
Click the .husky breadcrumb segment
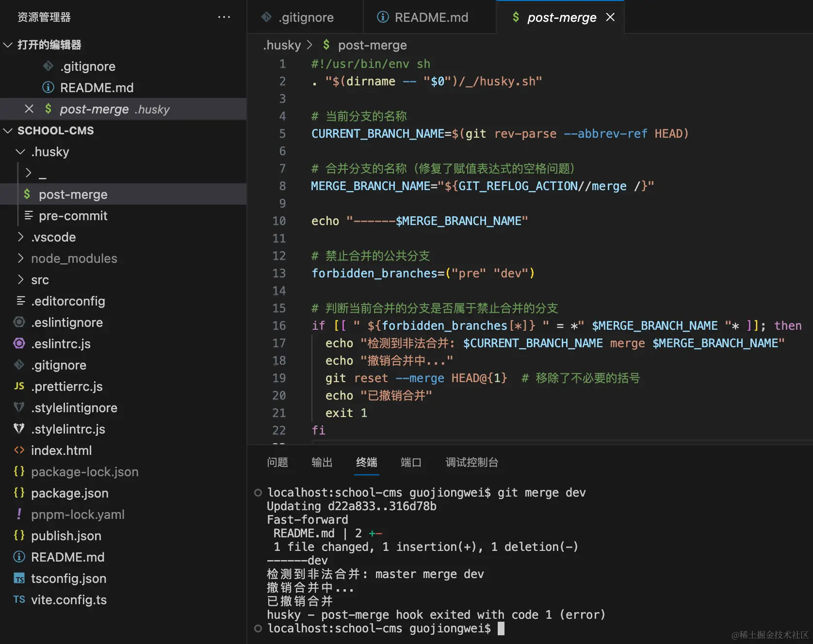click(282, 45)
